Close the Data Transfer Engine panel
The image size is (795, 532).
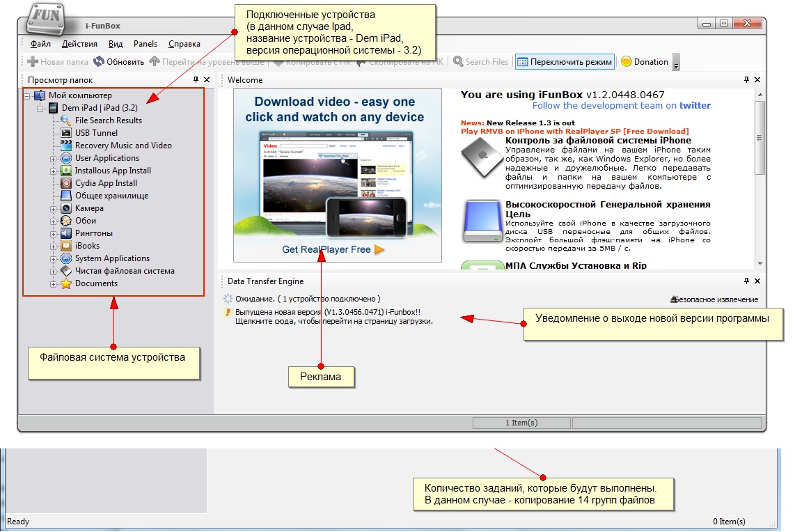click(757, 281)
